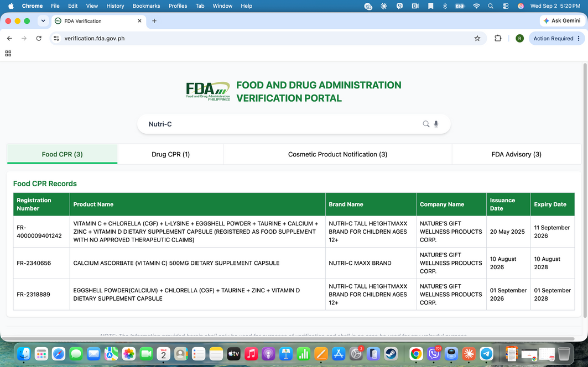Open Telegram from the dock

coord(486,354)
